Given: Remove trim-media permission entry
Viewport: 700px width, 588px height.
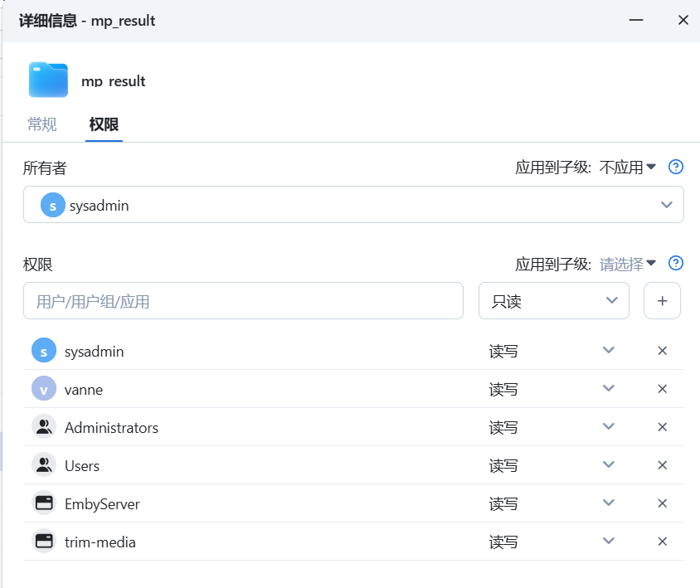Looking at the screenshot, I should click(663, 542).
